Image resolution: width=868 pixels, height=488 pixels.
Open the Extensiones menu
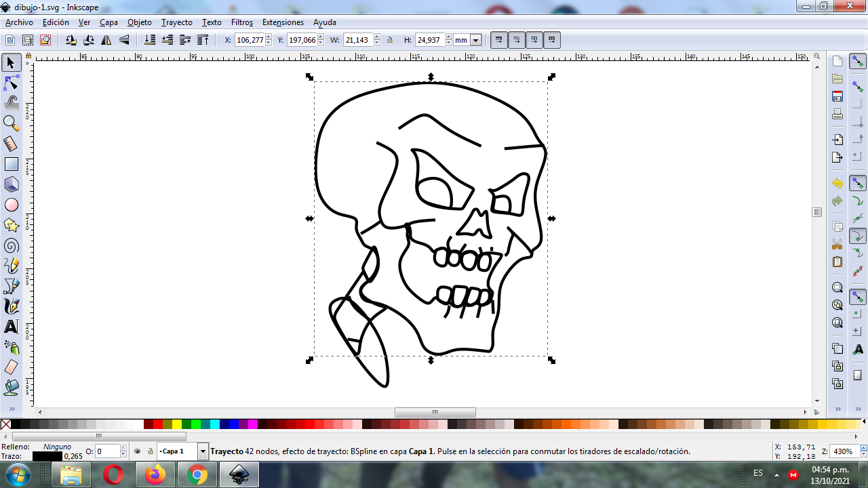coord(283,22)
